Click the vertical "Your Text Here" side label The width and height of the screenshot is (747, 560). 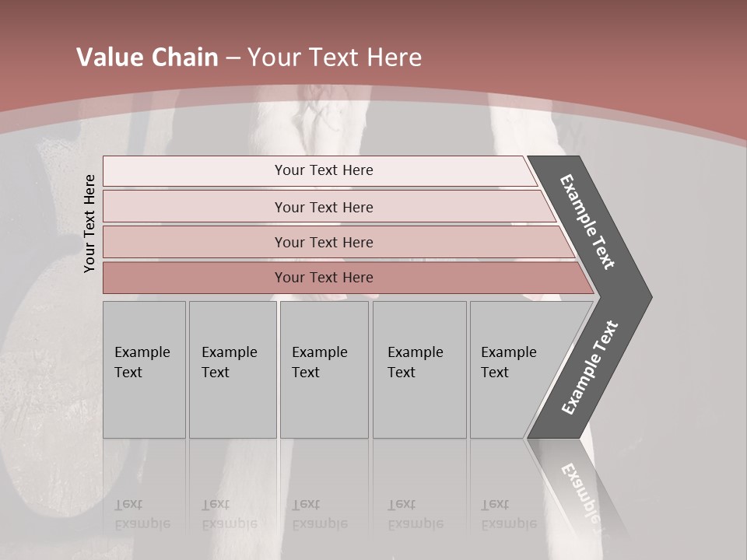tap(89, 224)
